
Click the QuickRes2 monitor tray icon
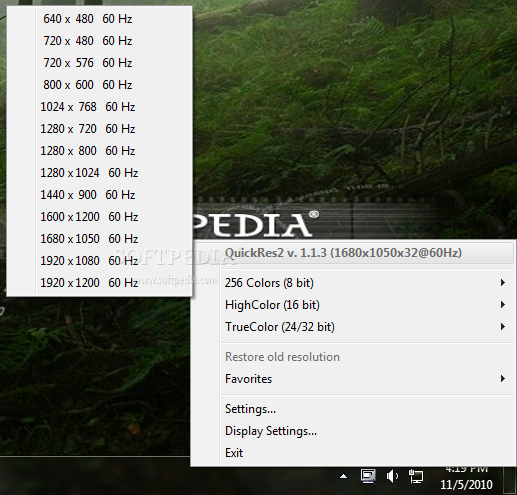point(368,476)
